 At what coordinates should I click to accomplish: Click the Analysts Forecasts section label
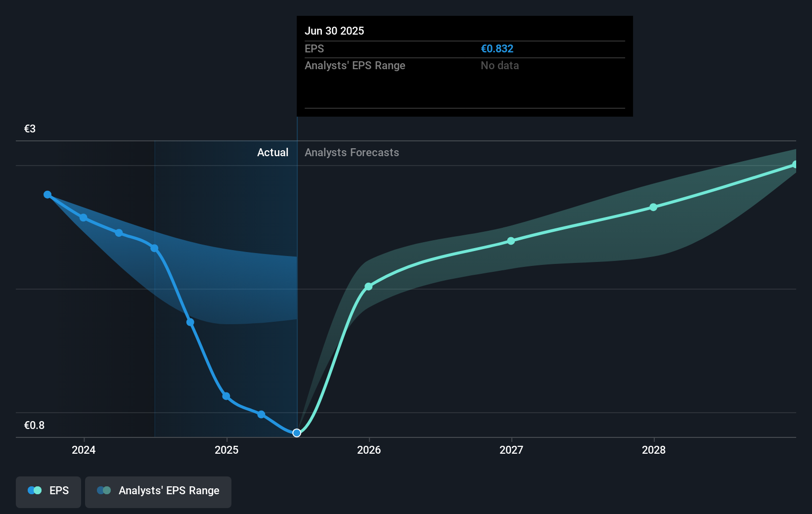point(352,153)
